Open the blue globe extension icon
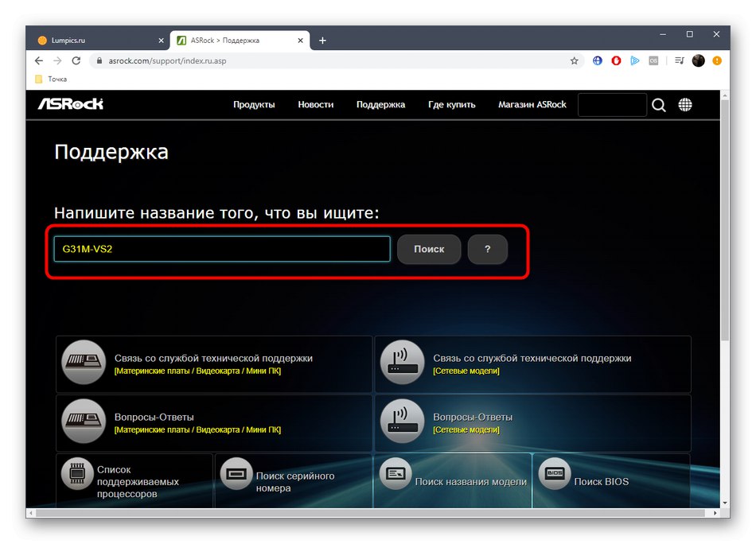The image size is (756, 544). pyautogui.click(x=598, y=60)
